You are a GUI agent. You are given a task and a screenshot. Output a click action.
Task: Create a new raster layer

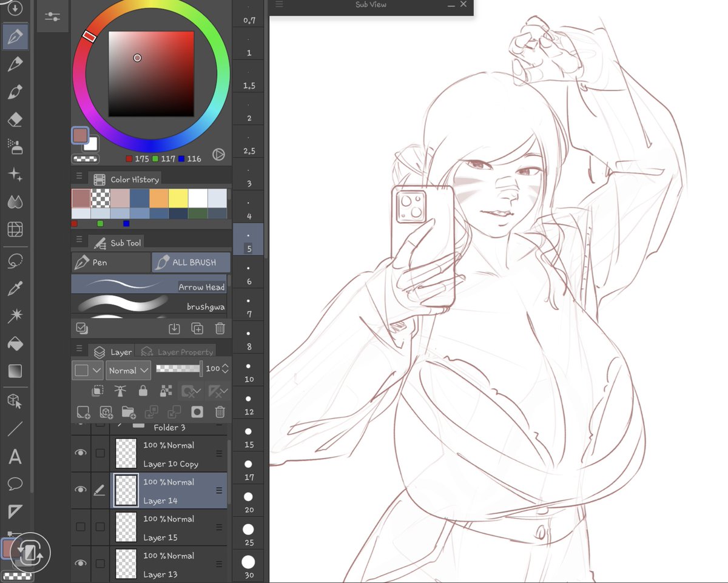(x=84, y=412)
